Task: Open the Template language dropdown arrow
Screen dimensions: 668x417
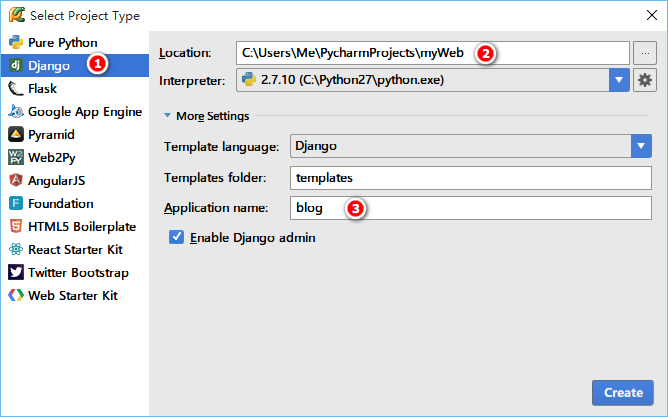Action: pyautogui.click(x=641, y=146)
